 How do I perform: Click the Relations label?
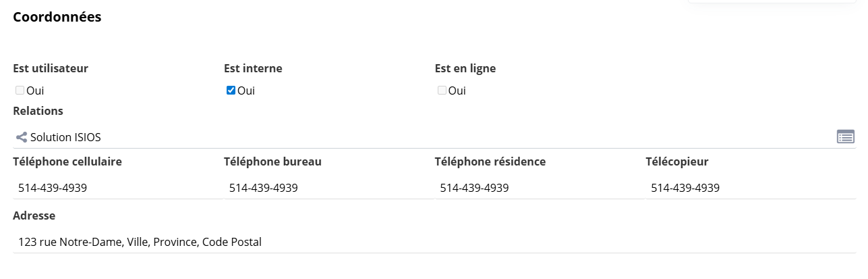[38, 111]
